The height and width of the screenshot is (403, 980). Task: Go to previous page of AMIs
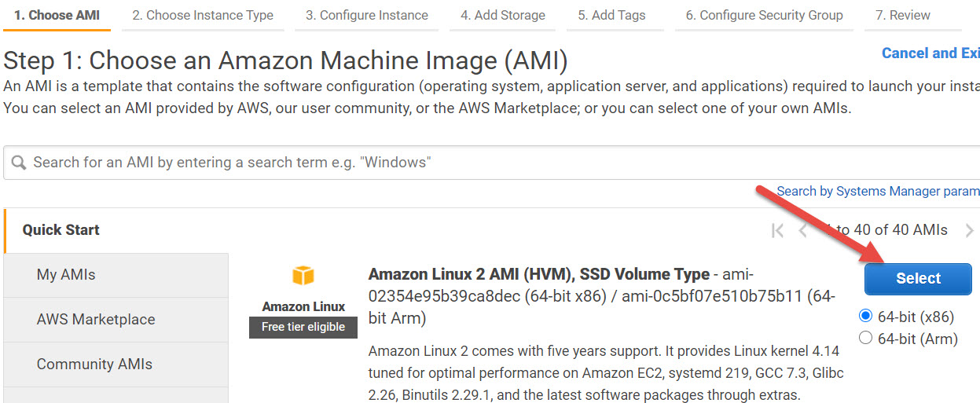coord(802,230)
